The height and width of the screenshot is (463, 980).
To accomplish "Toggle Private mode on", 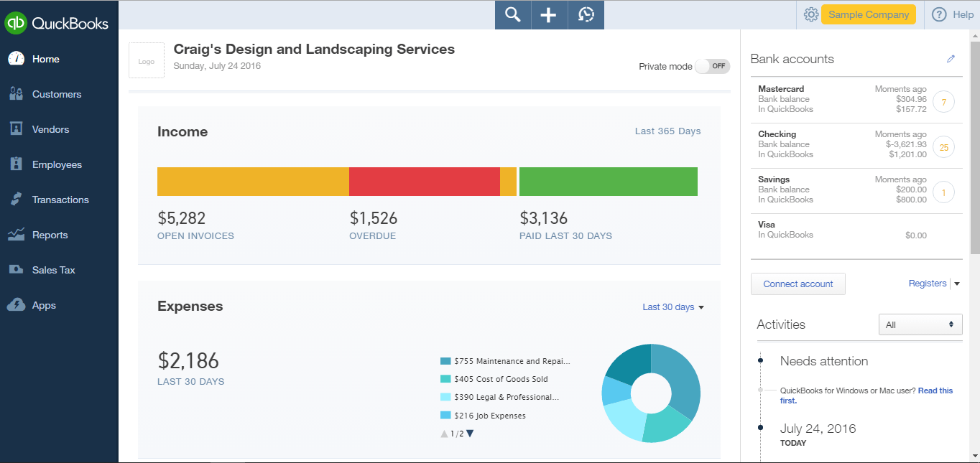I will (712, 66).
